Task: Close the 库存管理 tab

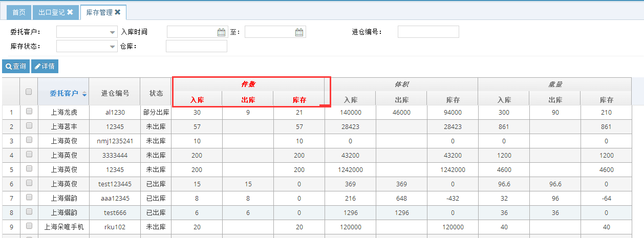Action: [x=118, y=12]
